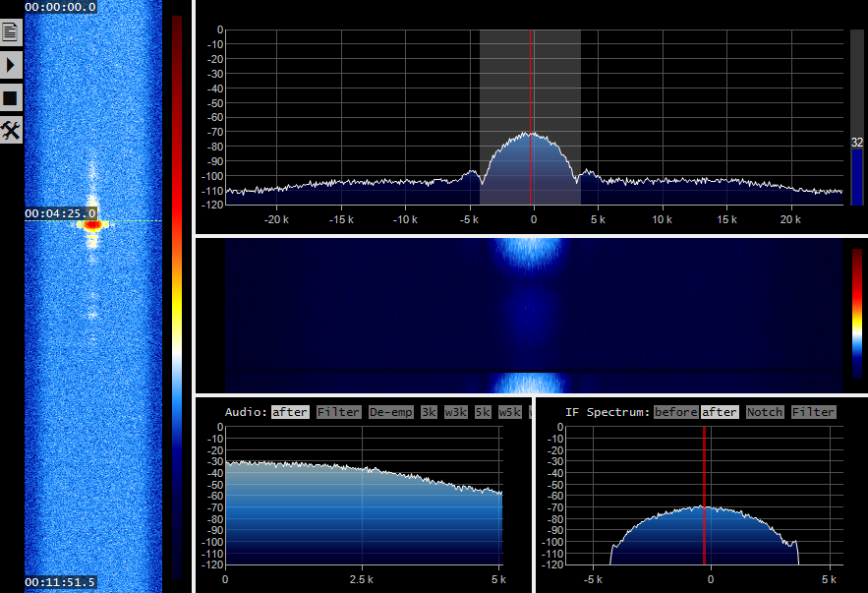This screenshot has height=593, width=868.
Task: Click the waterfall contrast color bar on the right
Action: tap(857, 314)
